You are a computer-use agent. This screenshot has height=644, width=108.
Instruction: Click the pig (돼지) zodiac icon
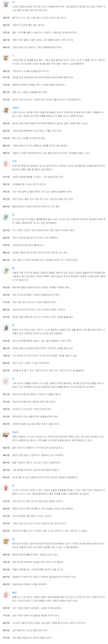[x=5, y=595]
